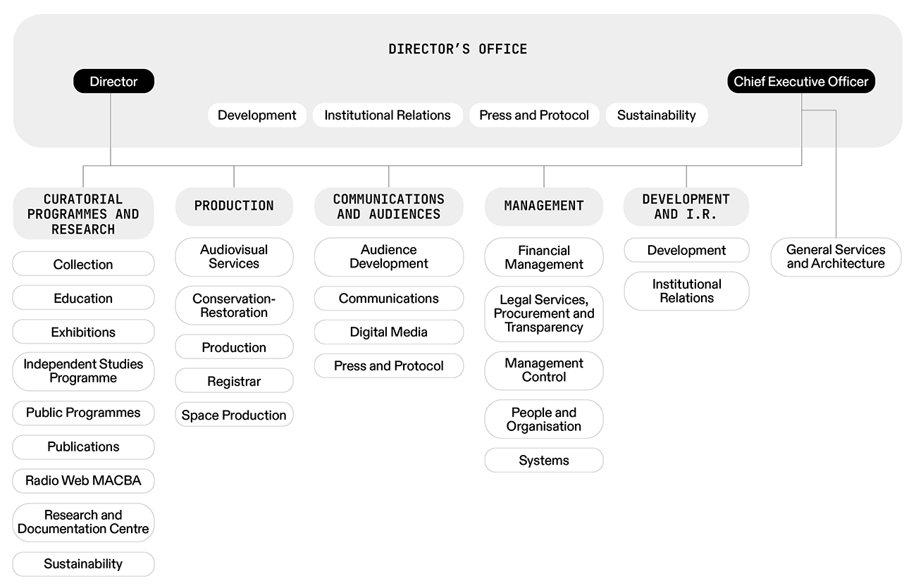Select the Education unit box
Screen dimensions: 916x588
[83, 299]
